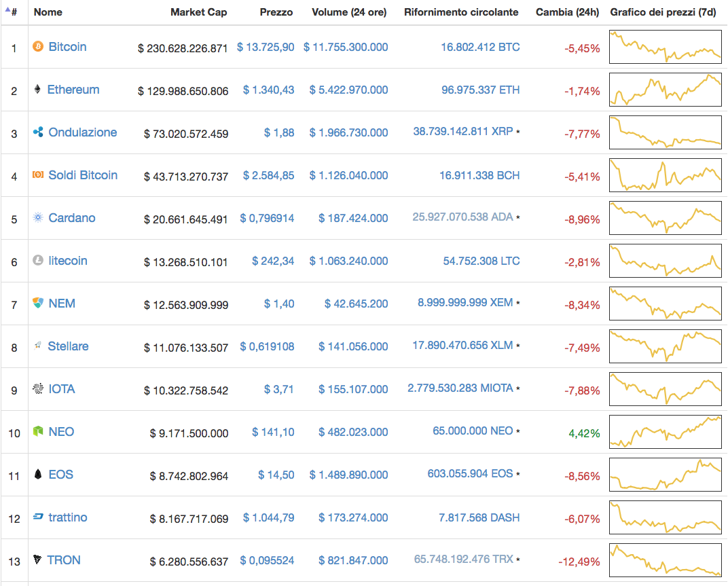Open the EOS name link

[61, 474]
